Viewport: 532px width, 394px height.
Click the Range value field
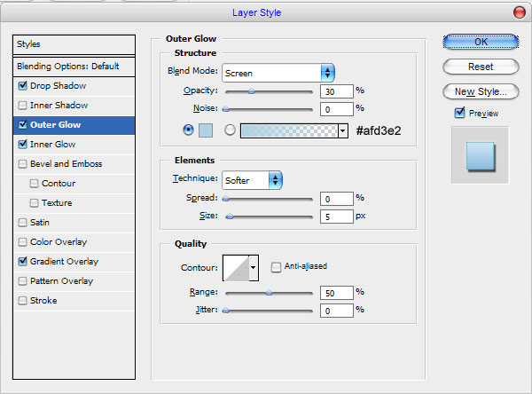pos(337,293)
